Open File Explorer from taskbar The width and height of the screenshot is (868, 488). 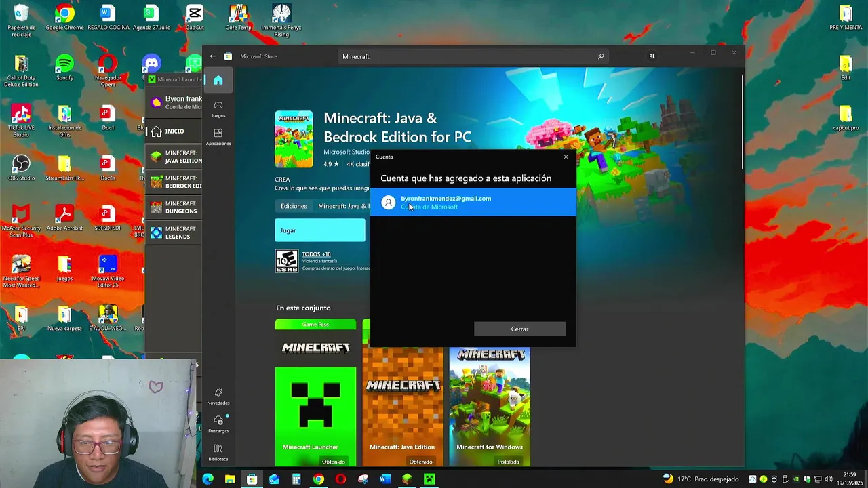coord(230,479)
